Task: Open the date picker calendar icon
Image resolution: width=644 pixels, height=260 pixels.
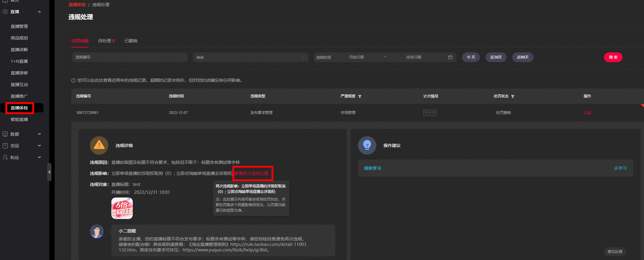Action: click(x=450, y=57)
